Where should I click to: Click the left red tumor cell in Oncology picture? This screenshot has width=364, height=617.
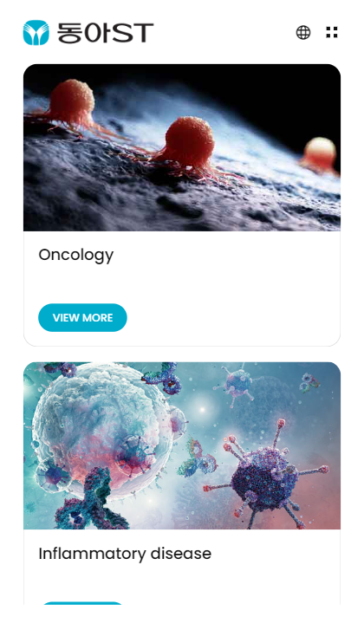point(72,101)
